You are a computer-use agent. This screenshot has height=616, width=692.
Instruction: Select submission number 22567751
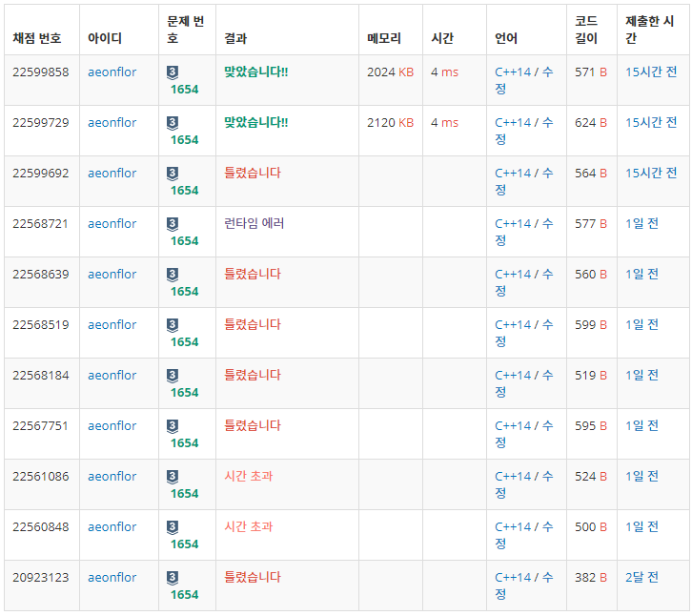41,426
